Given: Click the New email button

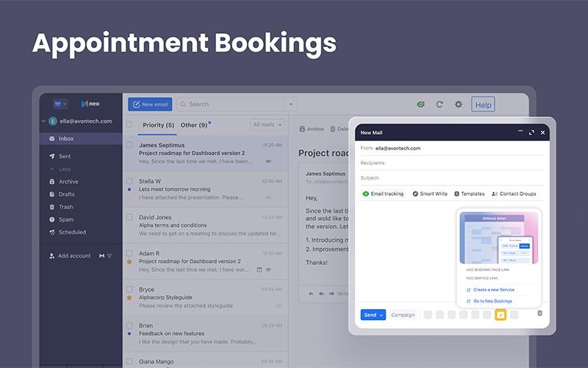Looking at the screenshot, I should (x=150, y=105).
